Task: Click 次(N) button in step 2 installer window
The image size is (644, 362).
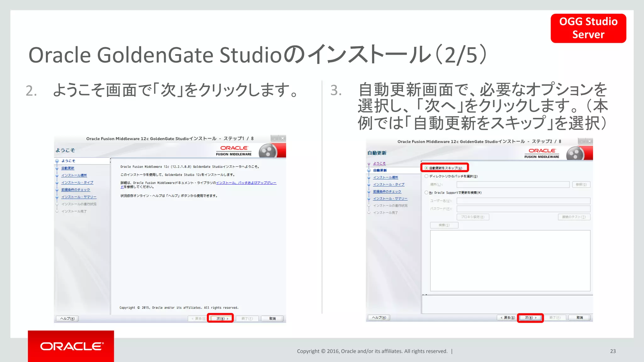Action: coord(530,318)
